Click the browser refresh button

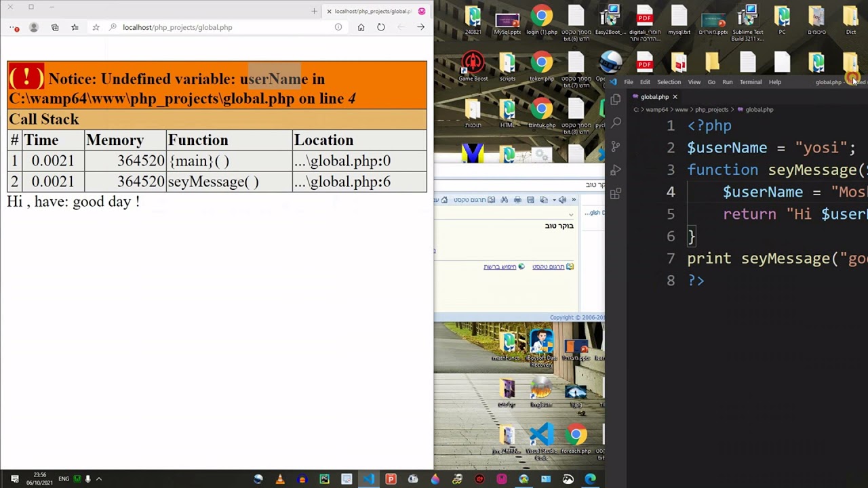381,27
